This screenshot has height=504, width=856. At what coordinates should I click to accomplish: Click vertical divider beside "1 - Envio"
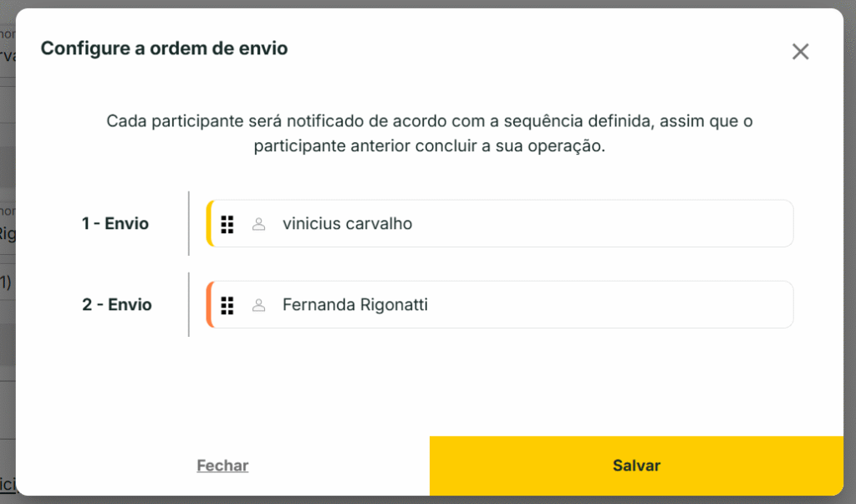pos(189,224)
